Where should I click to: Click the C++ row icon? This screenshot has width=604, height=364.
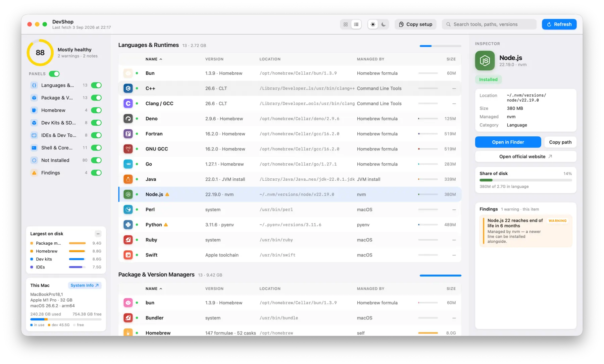point(128,88)
